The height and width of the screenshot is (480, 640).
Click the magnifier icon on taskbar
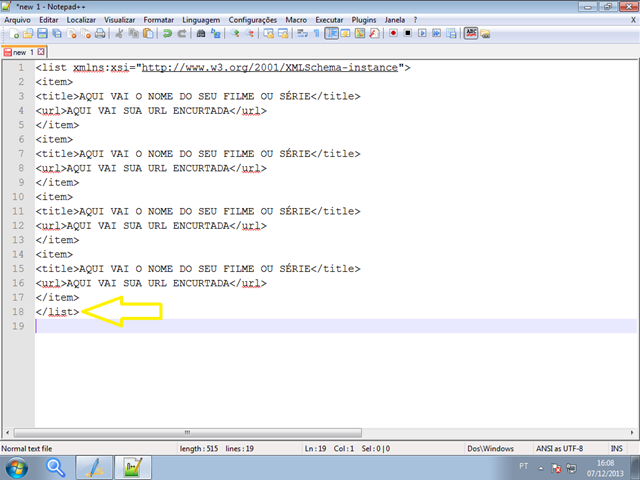[x=56, y=468]
